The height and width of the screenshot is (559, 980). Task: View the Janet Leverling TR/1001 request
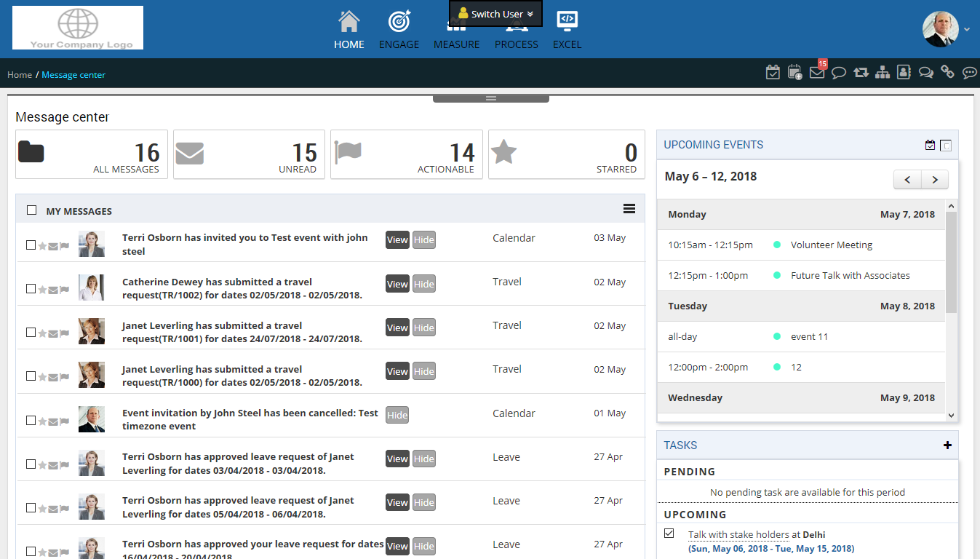click(x=397, y=328)
